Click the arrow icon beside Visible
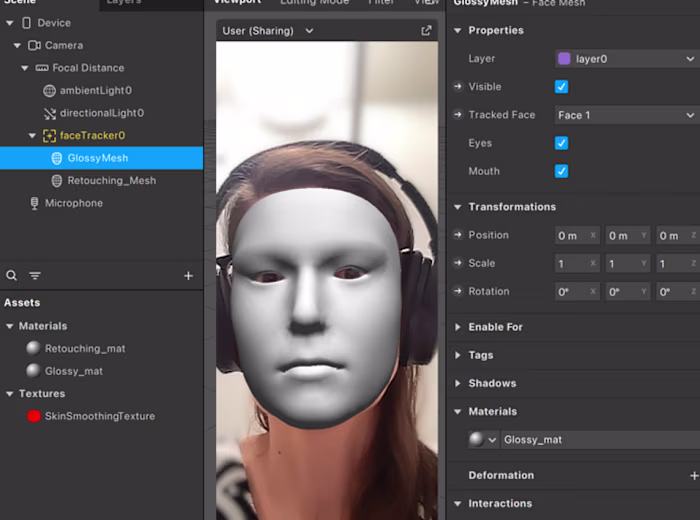 [458, 86]
